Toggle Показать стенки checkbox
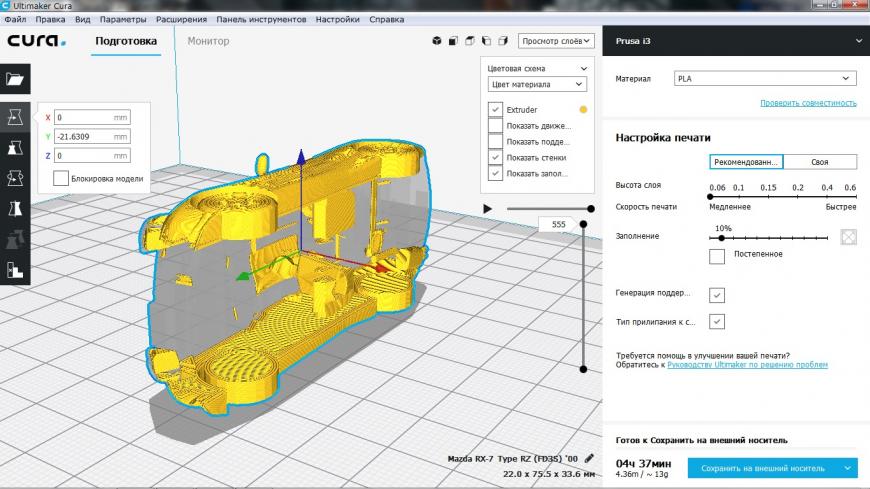870x489 pixels. tap(495, 158)
